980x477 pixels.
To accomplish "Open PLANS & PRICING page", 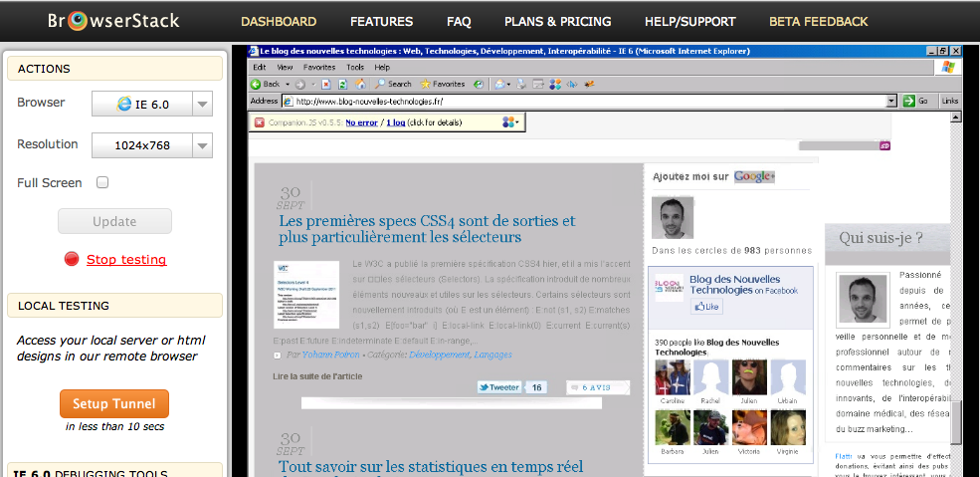I will 557,21.
